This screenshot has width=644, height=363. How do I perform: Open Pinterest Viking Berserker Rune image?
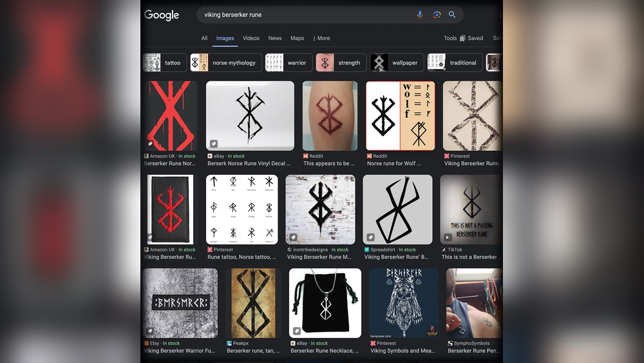click(x=473, y=115)
